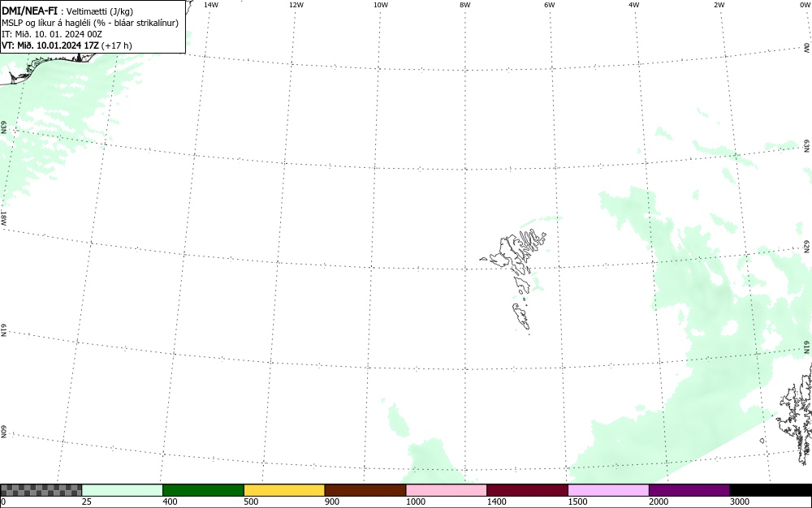Click the 0W longitude label
The height and width of the screenshot is (508, 812).
[x=804, y=5]
